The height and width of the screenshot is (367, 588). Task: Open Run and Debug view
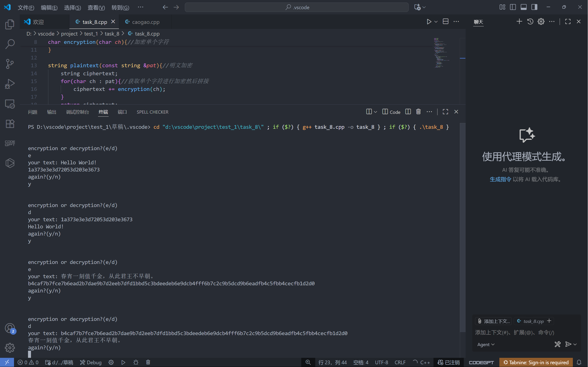10,84
